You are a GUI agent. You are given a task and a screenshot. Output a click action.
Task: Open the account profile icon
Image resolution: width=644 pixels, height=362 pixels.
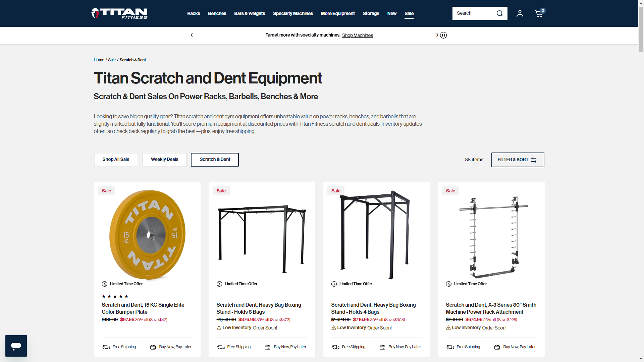pyautogui.click(x=520, y=13)
